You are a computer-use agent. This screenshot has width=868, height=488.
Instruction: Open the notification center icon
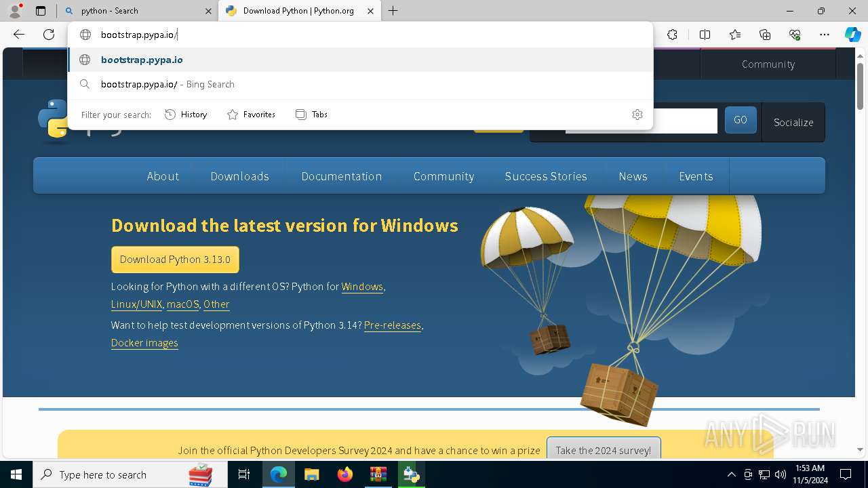846,474
